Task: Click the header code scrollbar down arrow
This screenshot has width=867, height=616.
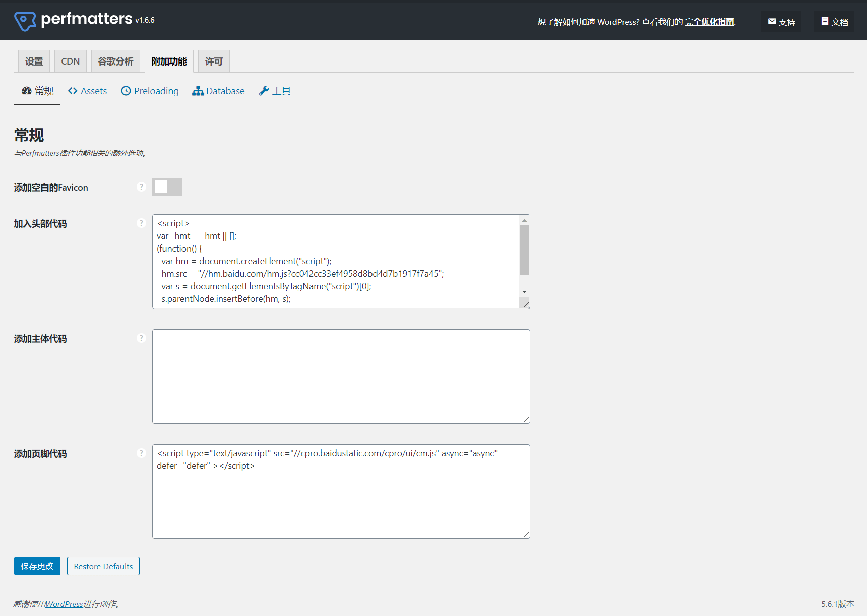Action: pyautogui.click(x=524, y=292)
